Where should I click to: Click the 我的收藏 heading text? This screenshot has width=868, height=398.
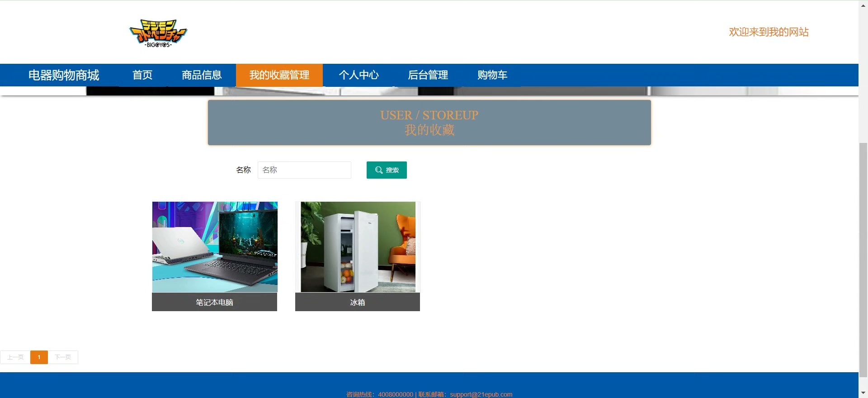tap(429, 130)
